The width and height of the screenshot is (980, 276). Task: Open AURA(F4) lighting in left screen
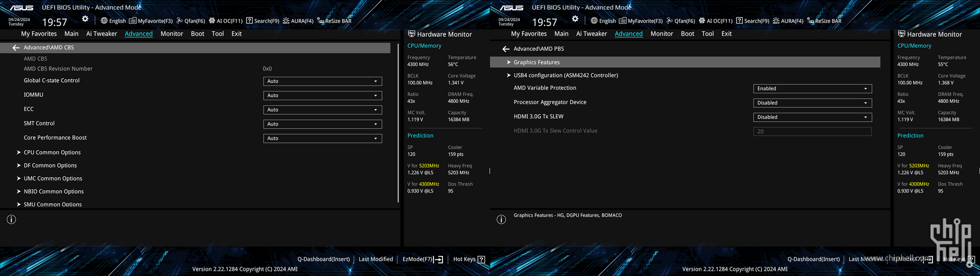coord(298,21)
